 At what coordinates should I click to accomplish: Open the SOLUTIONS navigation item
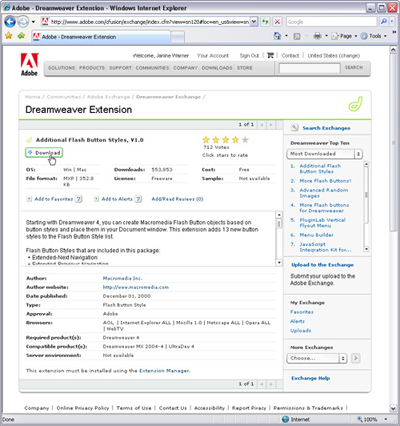point(61,68)
